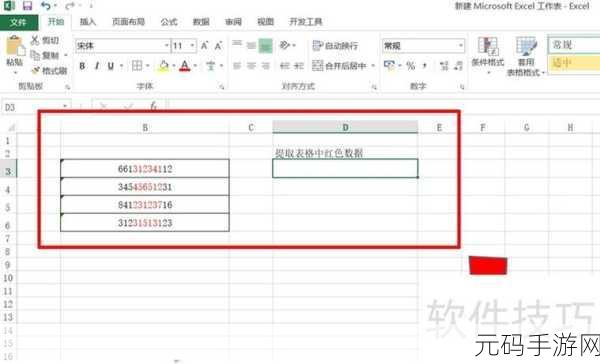
Task: Switch to the 数据 (Data) tab
Action: 201,22
